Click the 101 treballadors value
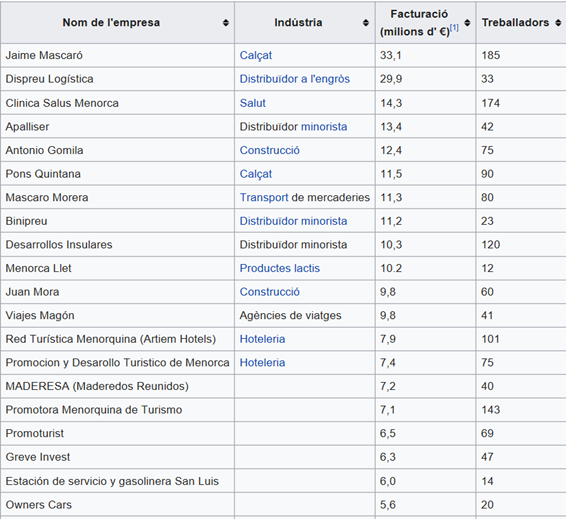 pyautogui.click(x=491, y=339)
